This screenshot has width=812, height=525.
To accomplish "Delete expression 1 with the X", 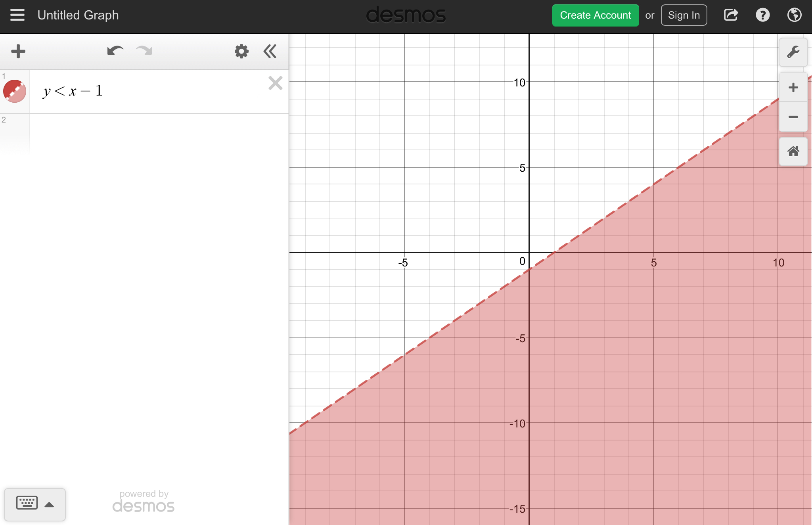I will point(275,83).
